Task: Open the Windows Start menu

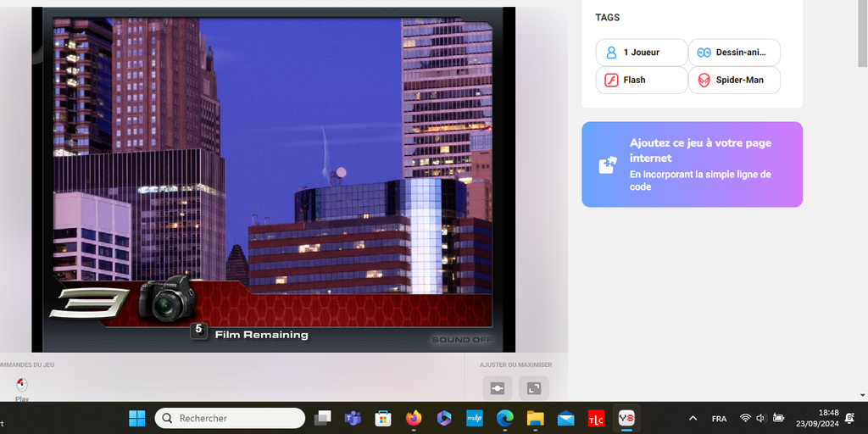Action: click(136, 418)
